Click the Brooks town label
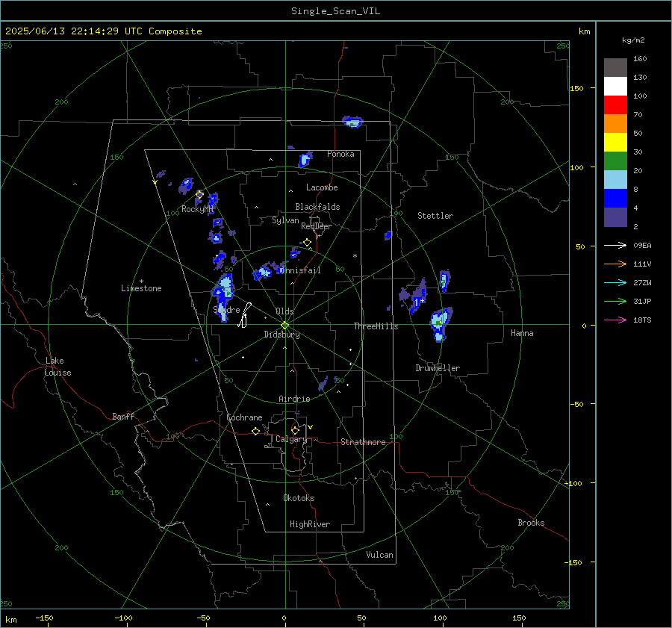The width and height of the screenshot is (672, 628). click(x=531, y=523)
